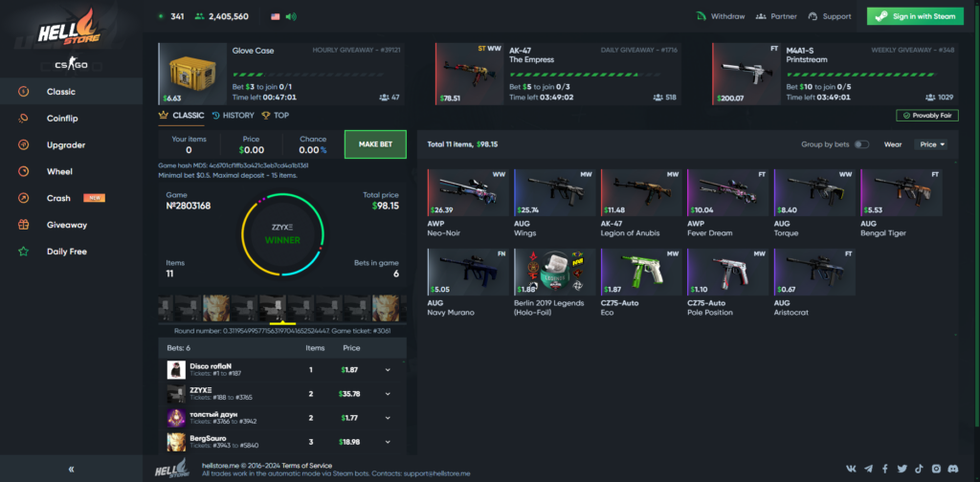Open Partner page
Viewport: 980px width, 482px height.
click(x=776, y=16)
